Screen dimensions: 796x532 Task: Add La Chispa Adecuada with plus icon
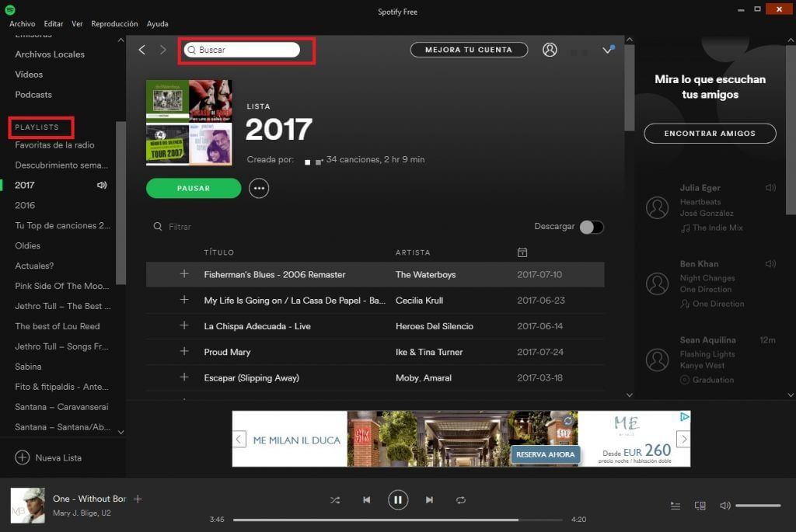(x=184, y=325)
